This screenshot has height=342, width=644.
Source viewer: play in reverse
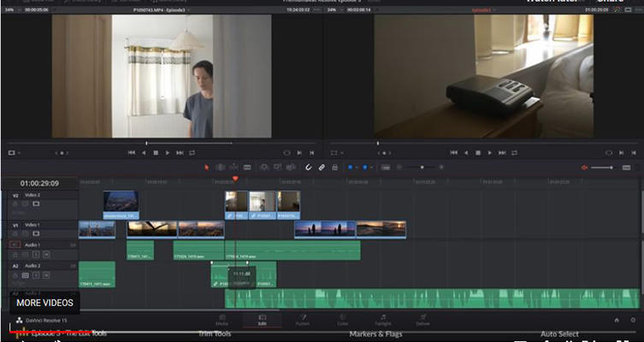click(x=144, y=153)
